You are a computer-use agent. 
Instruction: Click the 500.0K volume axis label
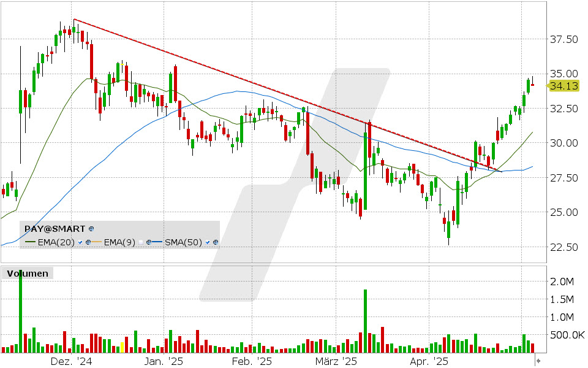click(567, 335)
